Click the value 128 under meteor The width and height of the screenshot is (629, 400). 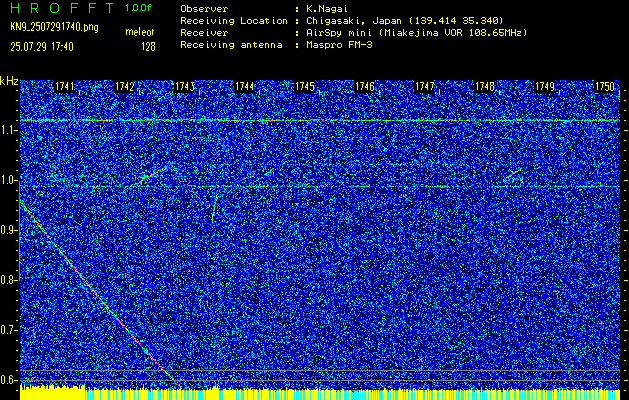[x=148, y=47]
